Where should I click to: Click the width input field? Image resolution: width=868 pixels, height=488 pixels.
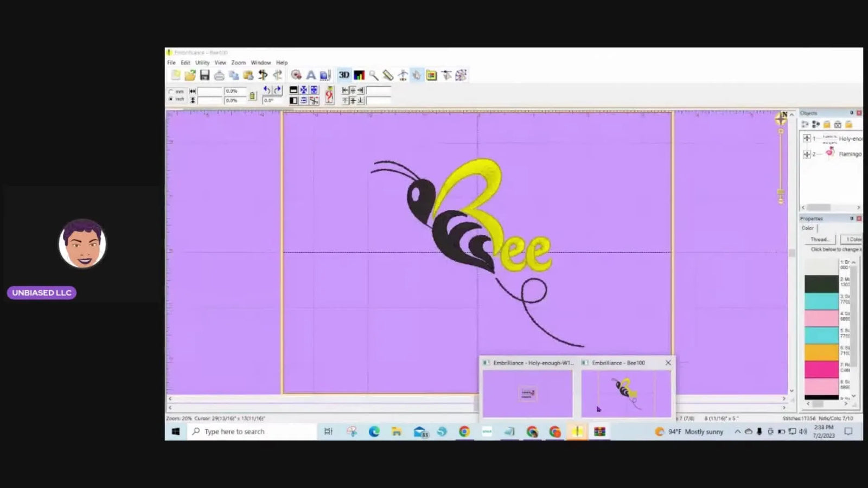[210, 91]
